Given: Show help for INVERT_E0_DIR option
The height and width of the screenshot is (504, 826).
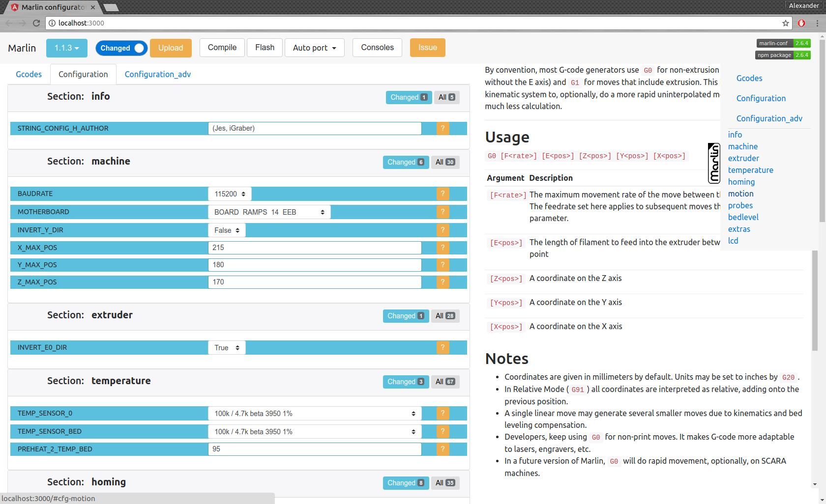Looking at the screenshot, I should pyautogui.click(x=442, y=347).
